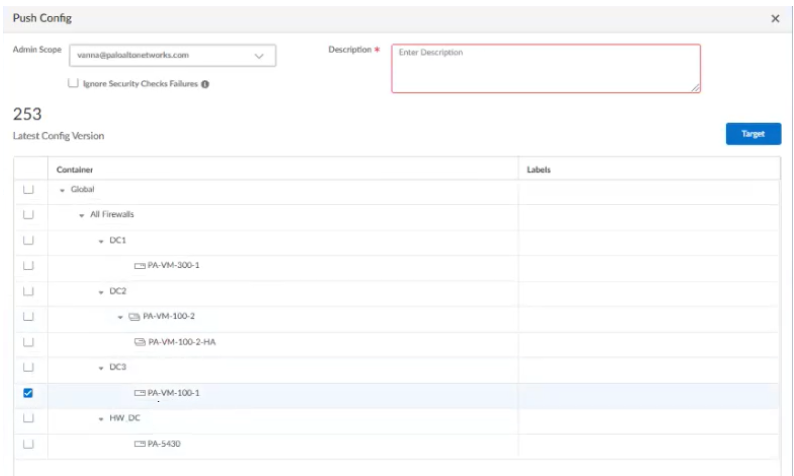
Task: Check the Global container checkbox
Action: pos(28,189)
